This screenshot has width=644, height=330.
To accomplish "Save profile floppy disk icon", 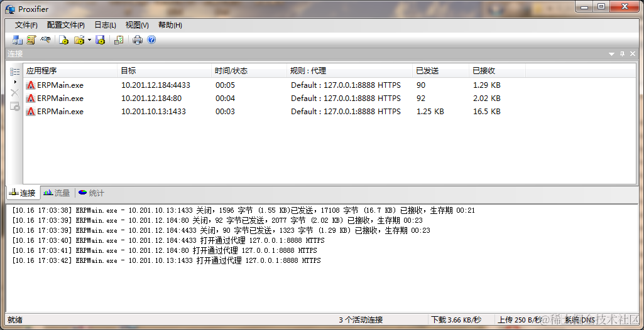I will click(x=101, y=40).
